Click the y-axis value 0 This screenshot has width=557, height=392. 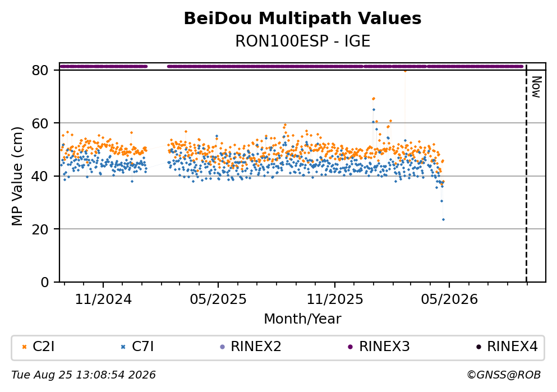[44, 282]
